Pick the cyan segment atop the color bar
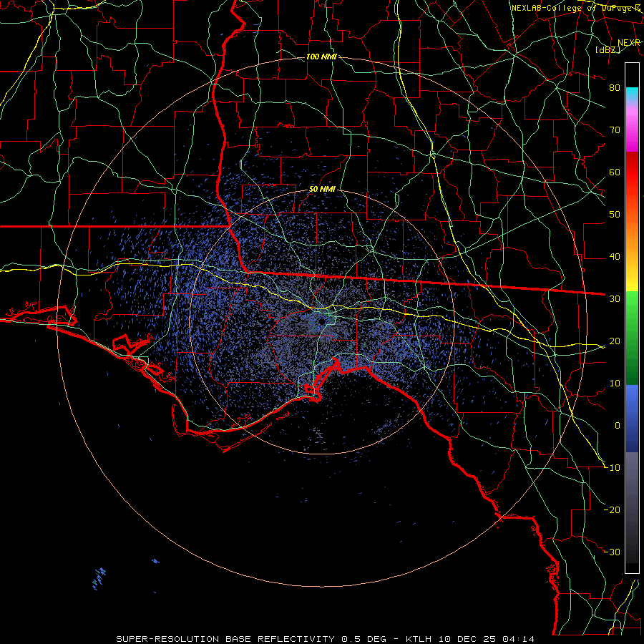This screenshot has height=644, width=644. coord(632,94)
